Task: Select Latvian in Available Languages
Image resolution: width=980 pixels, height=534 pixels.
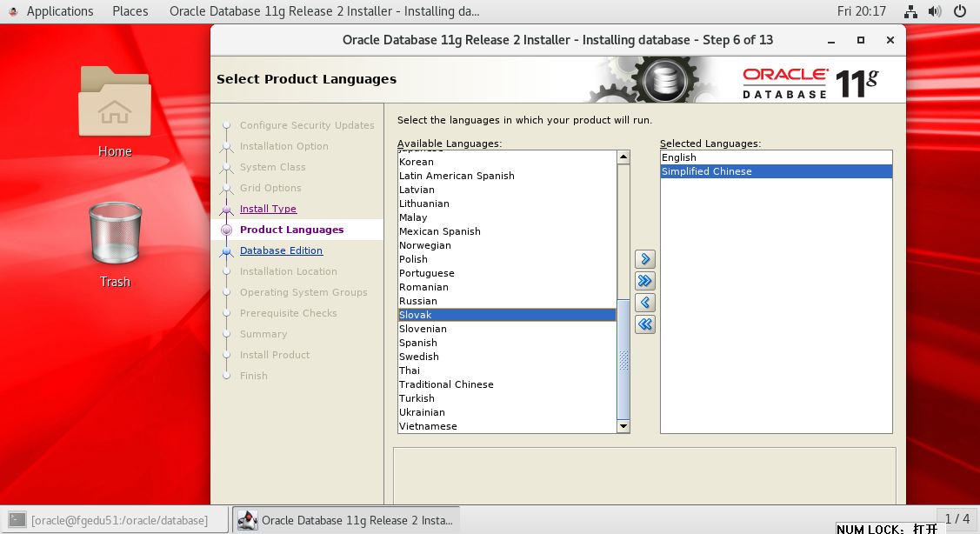Action: (507, 190)
